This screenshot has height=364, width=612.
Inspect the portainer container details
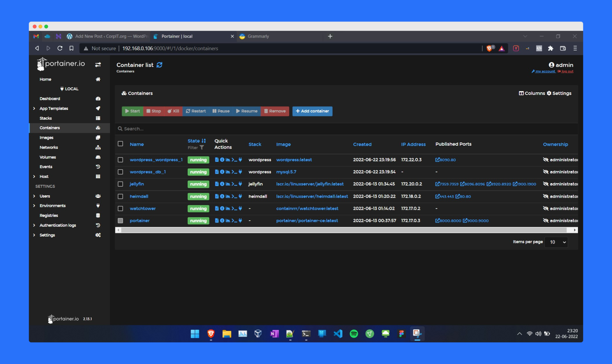pos(222,220)
